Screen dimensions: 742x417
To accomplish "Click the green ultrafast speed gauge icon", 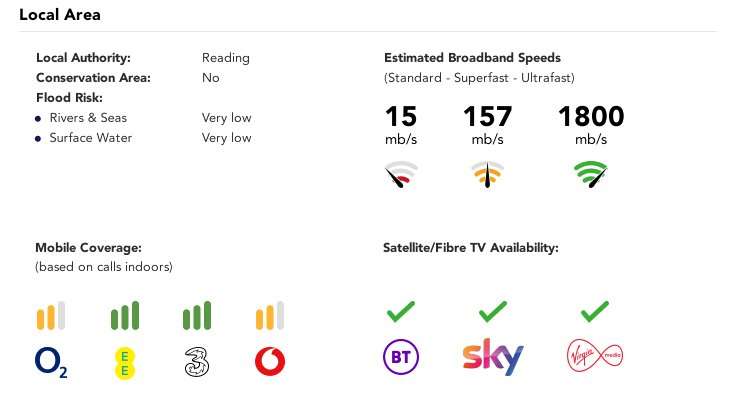I will click(x=591, y=174).
